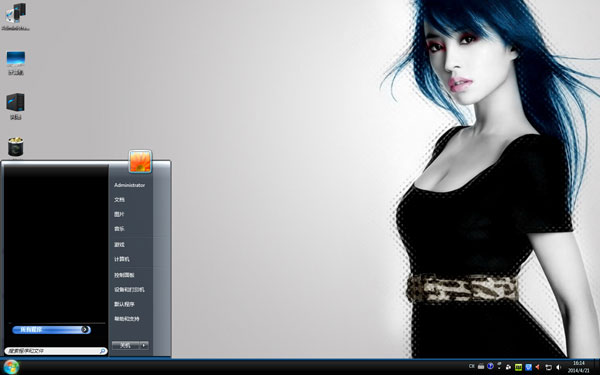This screenshot has height=375, width=600.
Task: Click the green tray icon
Action: [x=518, y=367]
